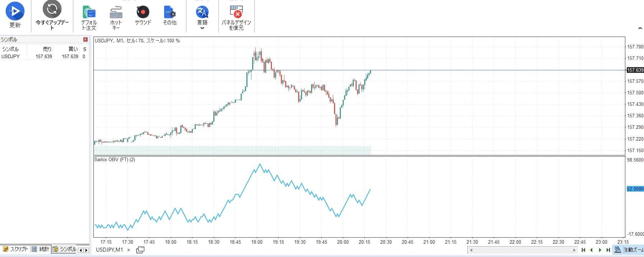Click the 98.5600 OBV axis label
644x257 pixels.
(635, 160)
